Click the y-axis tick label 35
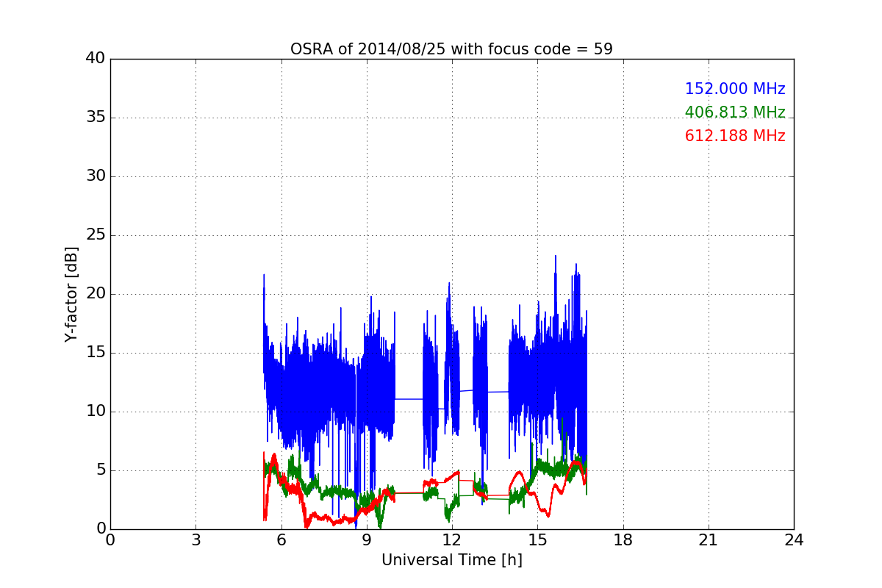Screen dimensions: 882x588 [96, 118]
